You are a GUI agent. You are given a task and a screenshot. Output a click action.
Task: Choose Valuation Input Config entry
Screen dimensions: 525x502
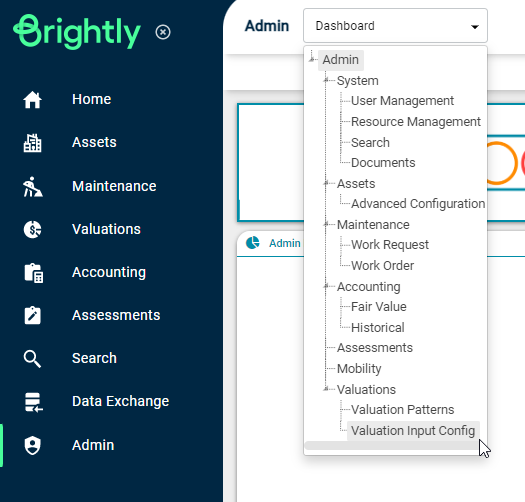tap(413, 431)
